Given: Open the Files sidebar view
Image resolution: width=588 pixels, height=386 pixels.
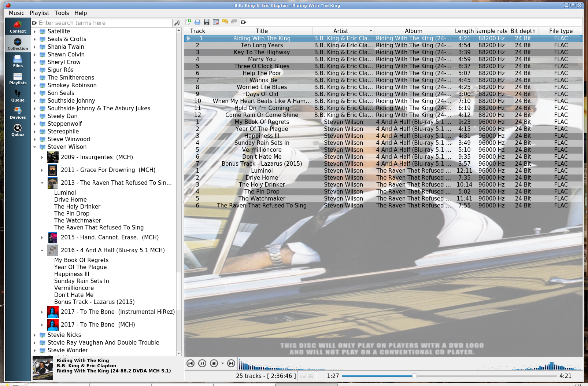Looking at the screenshot, I should (18, 61).
